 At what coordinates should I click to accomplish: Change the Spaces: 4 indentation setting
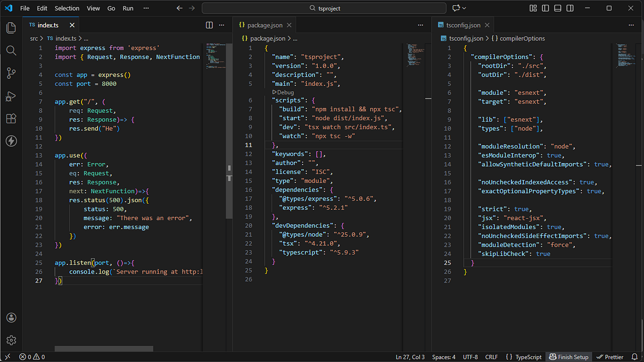click(444, 357)
